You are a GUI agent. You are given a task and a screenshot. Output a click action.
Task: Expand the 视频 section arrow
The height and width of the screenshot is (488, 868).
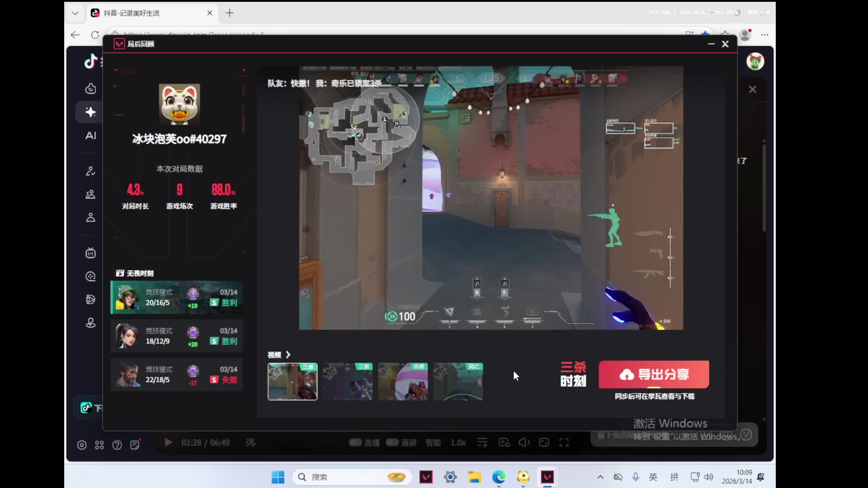tap(288, 355)
